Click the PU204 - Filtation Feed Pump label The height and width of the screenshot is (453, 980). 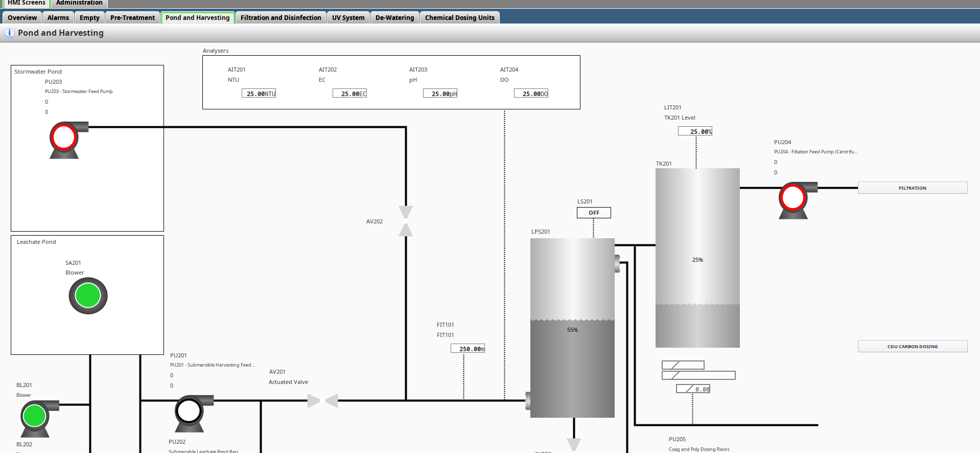(815, 152)
